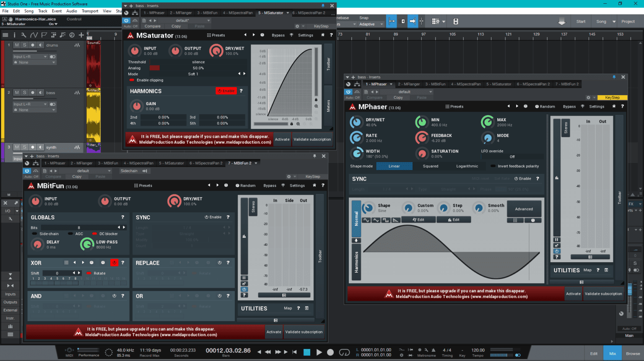The image size is (644, 361).
Task: Open the Transport menu
Action: (90, 11)
